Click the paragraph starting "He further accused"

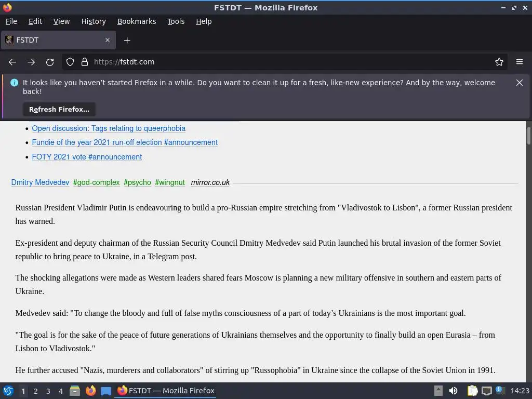[x=255, y=370]
